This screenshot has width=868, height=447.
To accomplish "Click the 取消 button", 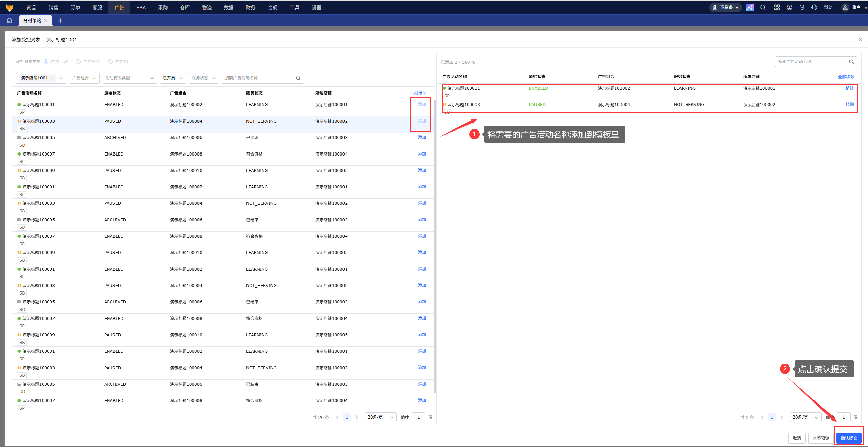I will coord(797,438).
